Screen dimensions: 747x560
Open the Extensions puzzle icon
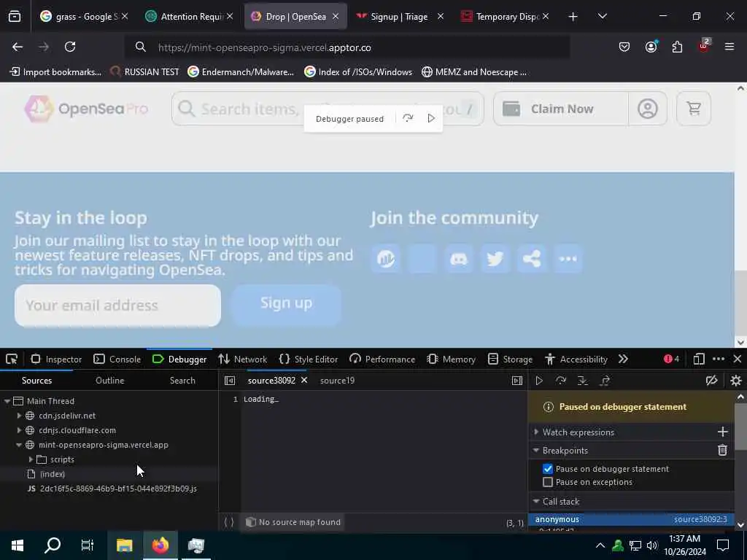[677, 47]
